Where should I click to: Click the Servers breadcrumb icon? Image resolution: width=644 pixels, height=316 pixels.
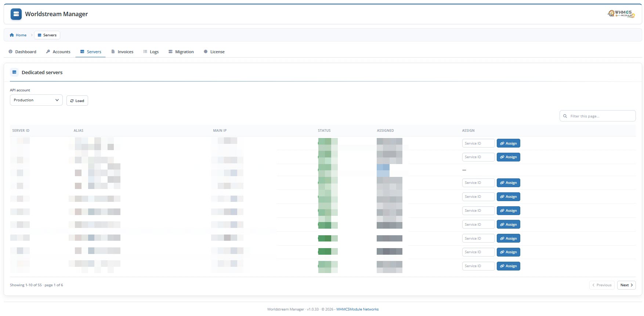(x=40, y=35)
